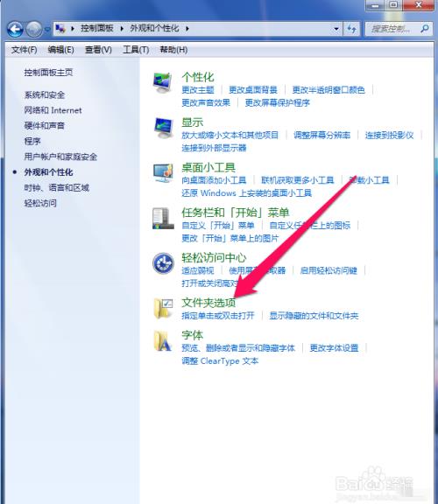Click 调整屏幕分辨率 link
The height and width of the screenshot is (504, 438).
click(x=321, y=135)
